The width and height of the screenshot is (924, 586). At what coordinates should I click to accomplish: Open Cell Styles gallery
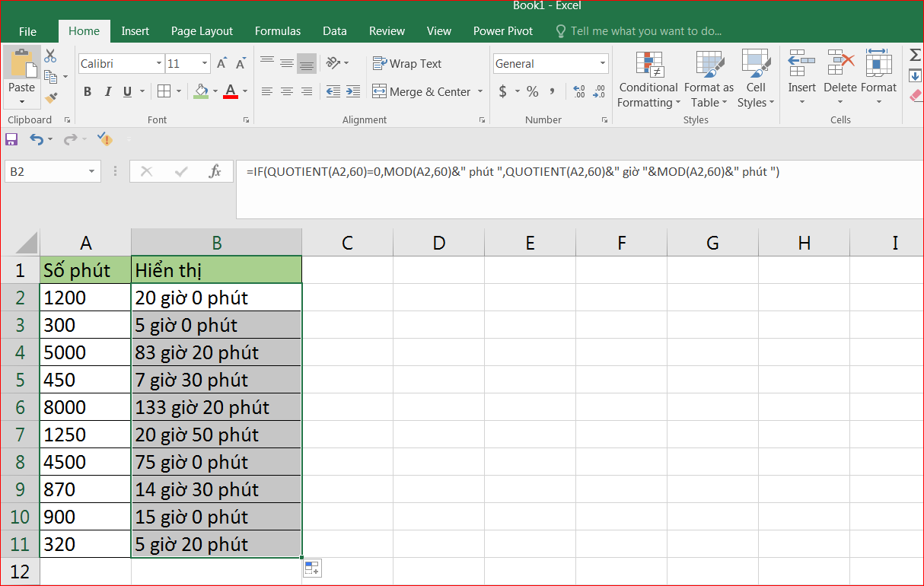(x=756, y=79)
